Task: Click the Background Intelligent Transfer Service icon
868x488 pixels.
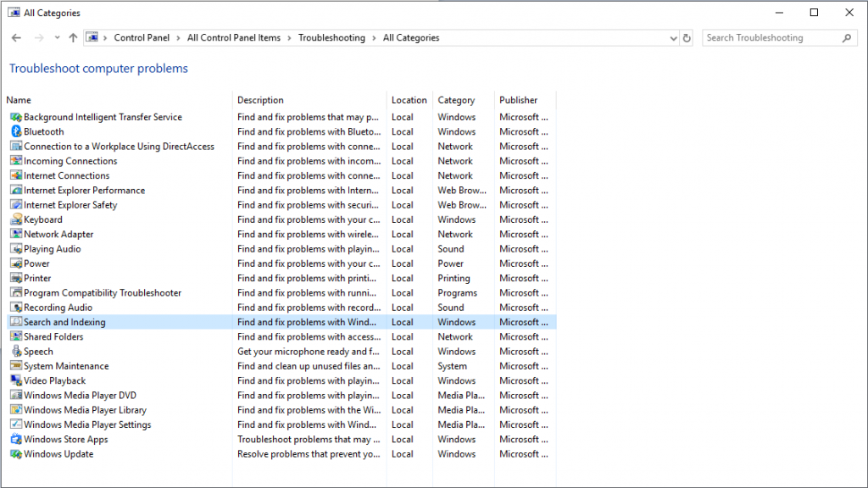Action: 16,117
